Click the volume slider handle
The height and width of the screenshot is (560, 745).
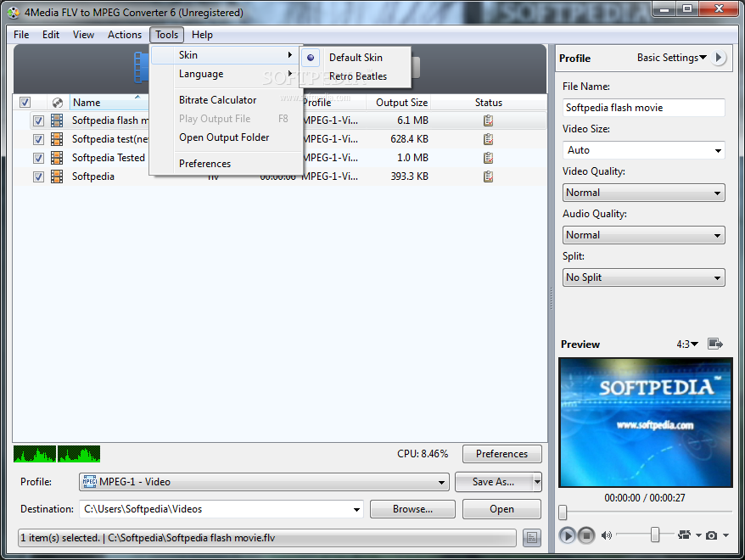655,535
